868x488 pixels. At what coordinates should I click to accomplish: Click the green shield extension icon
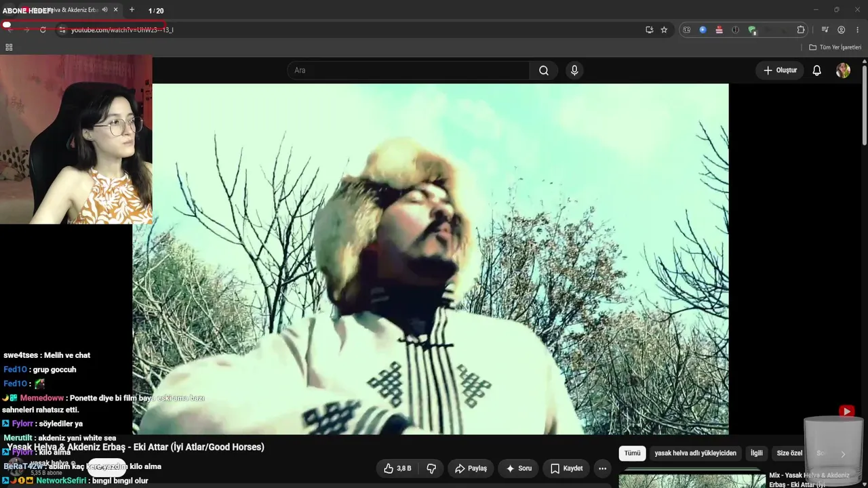pyautogui.click(x=752, y=30)
